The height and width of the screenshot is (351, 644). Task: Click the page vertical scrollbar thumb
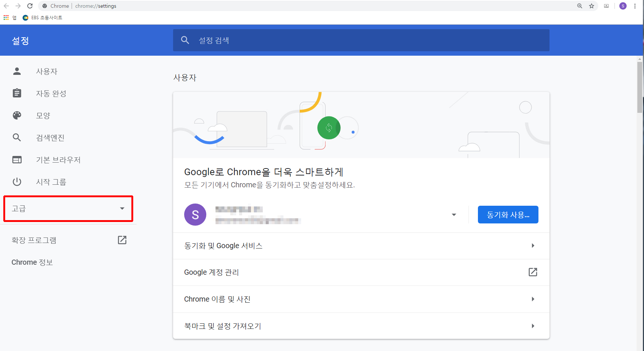click(640, 87)
